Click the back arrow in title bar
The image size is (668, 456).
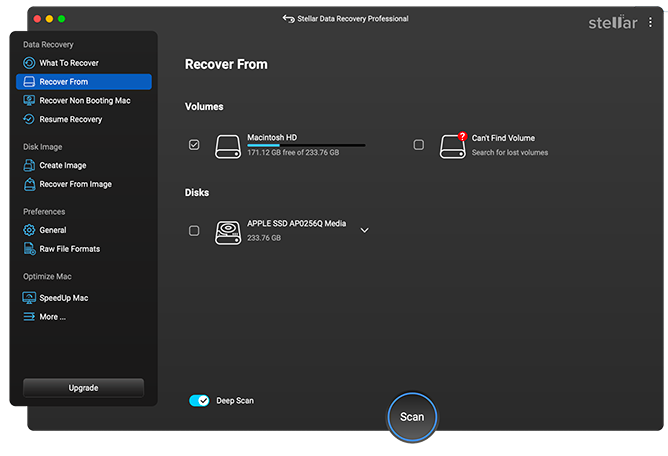point(289,19)
